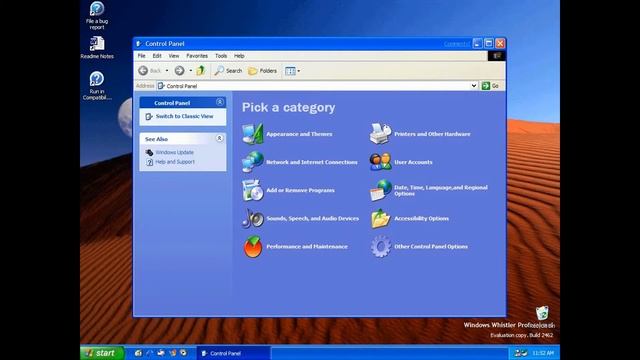This screenshot has height=360, width=640.
Task: Open the Start menu button
Action: (x=102, y=353)
